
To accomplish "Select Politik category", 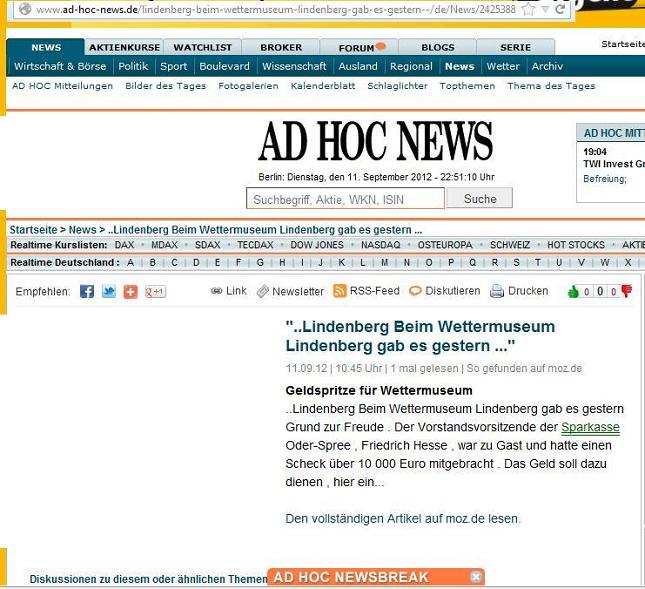I will [x=133, y=66].
